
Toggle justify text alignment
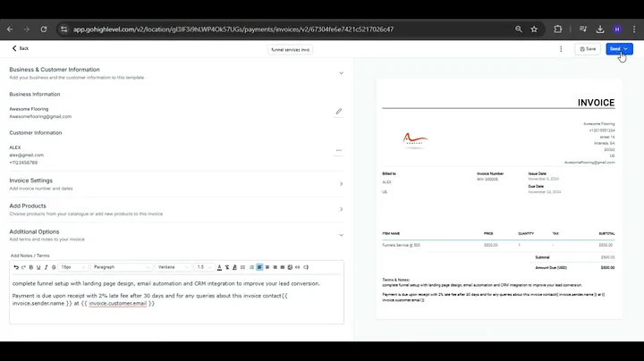[x=282, y=267]
